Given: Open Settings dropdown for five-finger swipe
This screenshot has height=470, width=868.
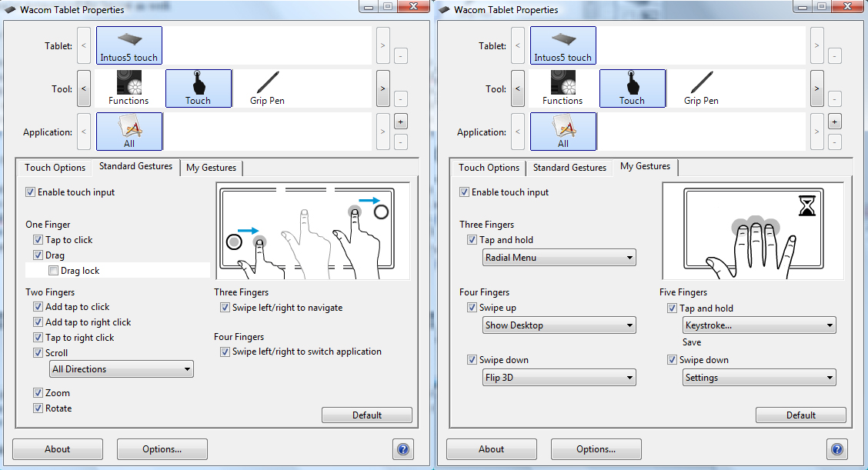Looking at the screenshot, I should (x=759, y=378).
